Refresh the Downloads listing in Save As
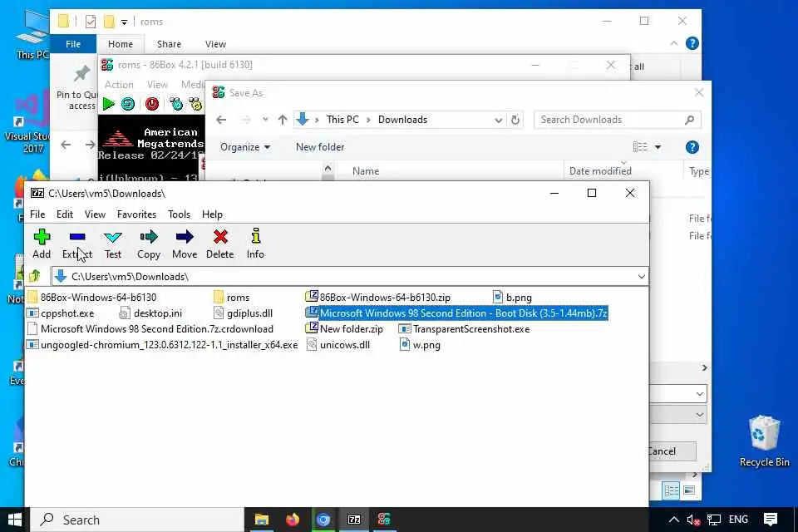The height and width of the screenshot is (532, 798). [x=515, y=120]
